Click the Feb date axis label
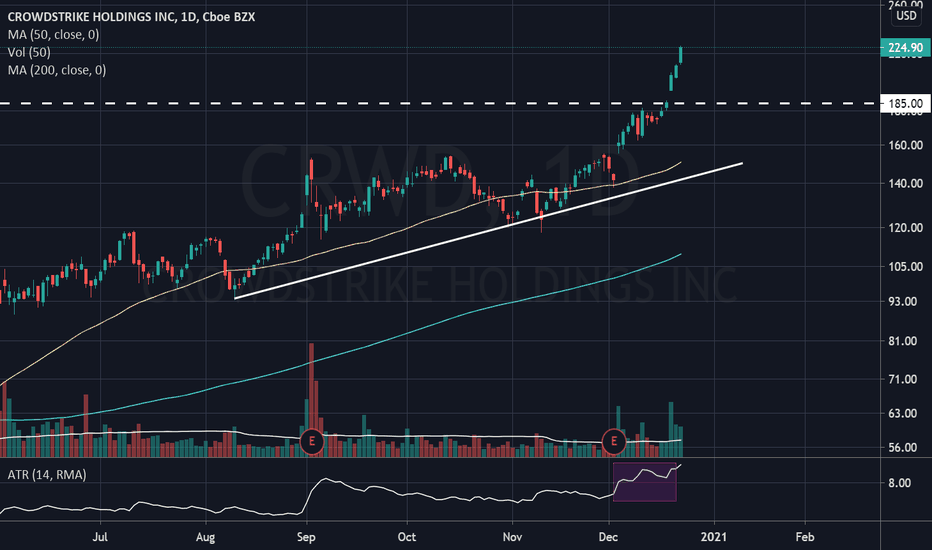Screen dimensions: 932x550 [804, 537]
